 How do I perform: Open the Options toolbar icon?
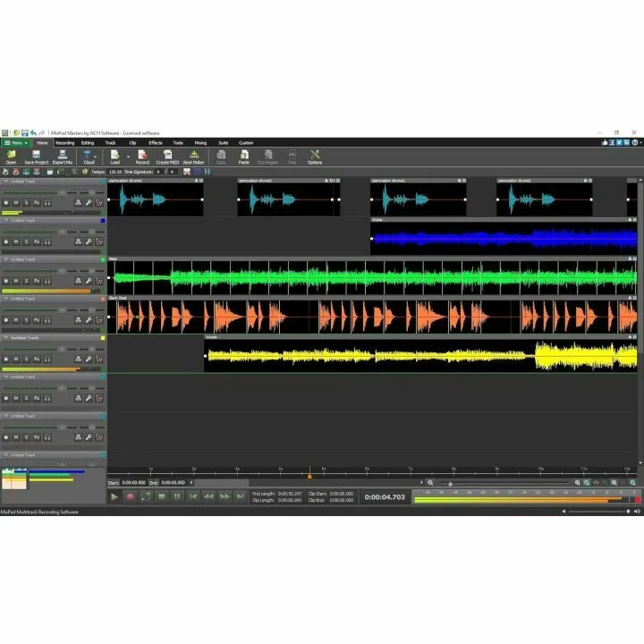tap(315, 157)
